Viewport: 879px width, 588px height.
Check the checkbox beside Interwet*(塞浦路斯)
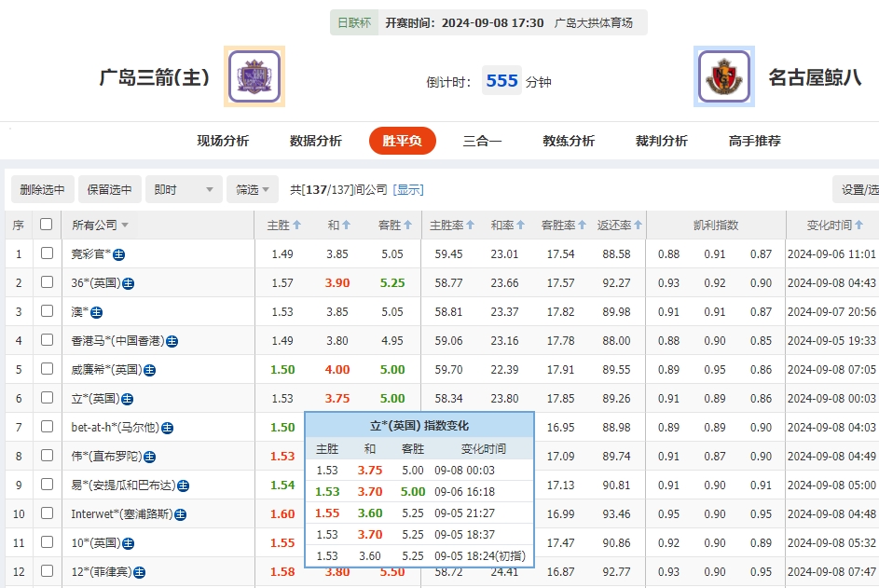pos(47,513)
